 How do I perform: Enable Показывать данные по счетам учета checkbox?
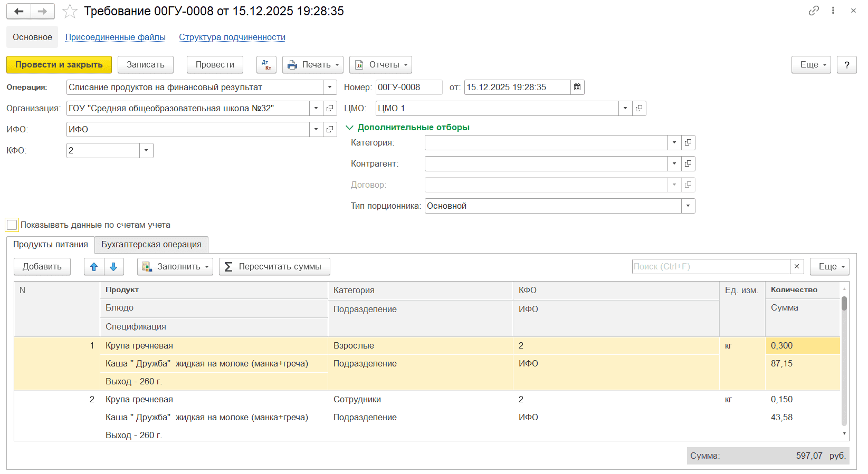pos(12,225)
